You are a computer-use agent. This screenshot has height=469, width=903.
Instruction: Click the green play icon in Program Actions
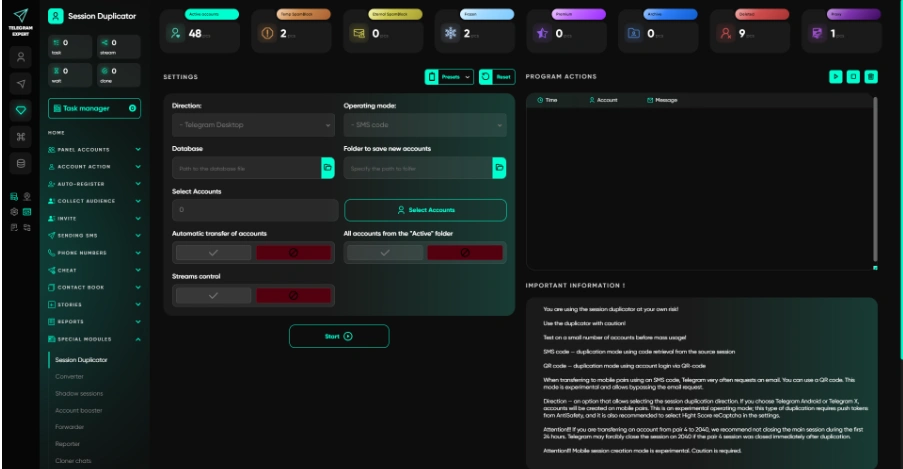coord(835,77)
